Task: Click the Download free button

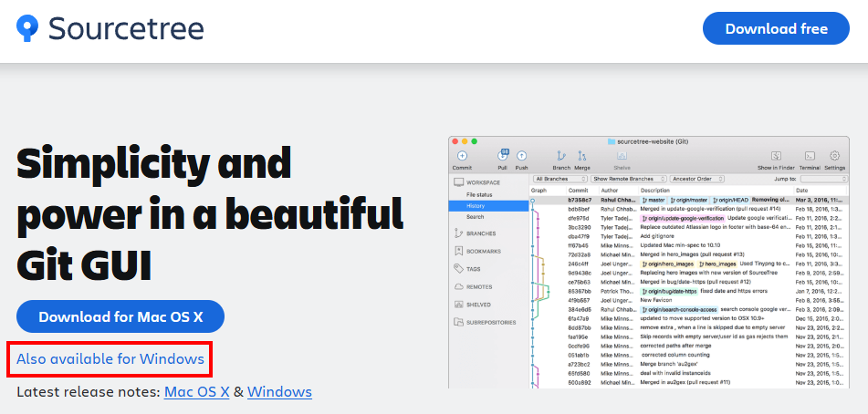Action: 776,29
